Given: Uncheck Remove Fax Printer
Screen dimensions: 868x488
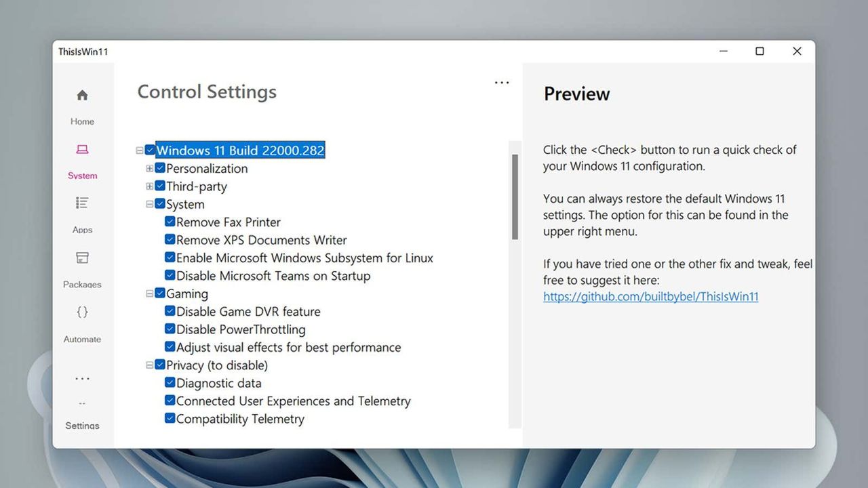Looking at the screenshot, I should pyautogui.click(x=170, y=222).
